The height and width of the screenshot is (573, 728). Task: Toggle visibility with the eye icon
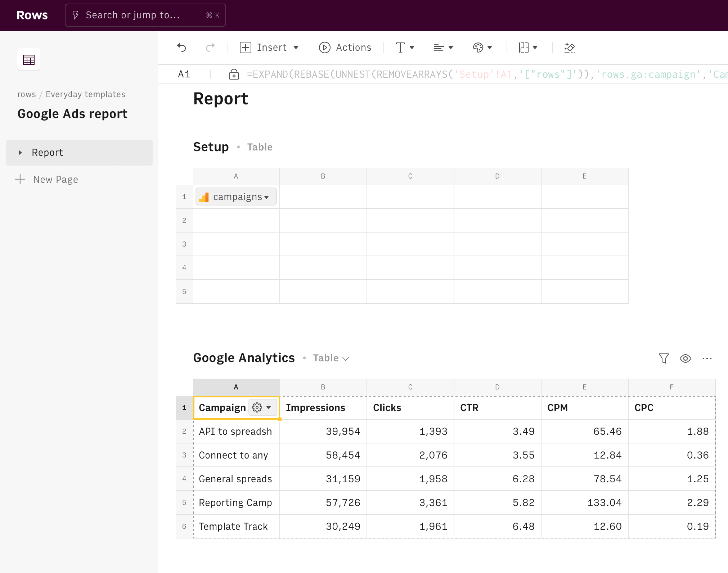pos(685,358)
